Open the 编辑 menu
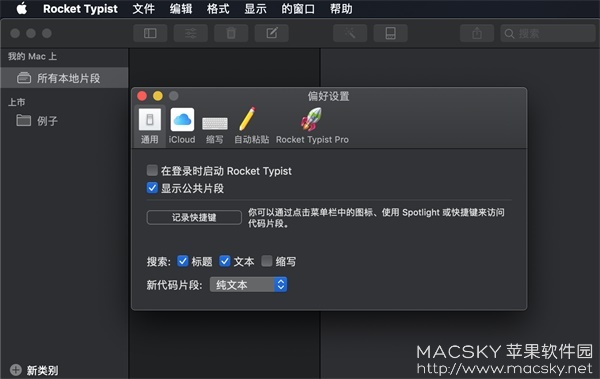600x379 pixels. [x=181, y=9]
